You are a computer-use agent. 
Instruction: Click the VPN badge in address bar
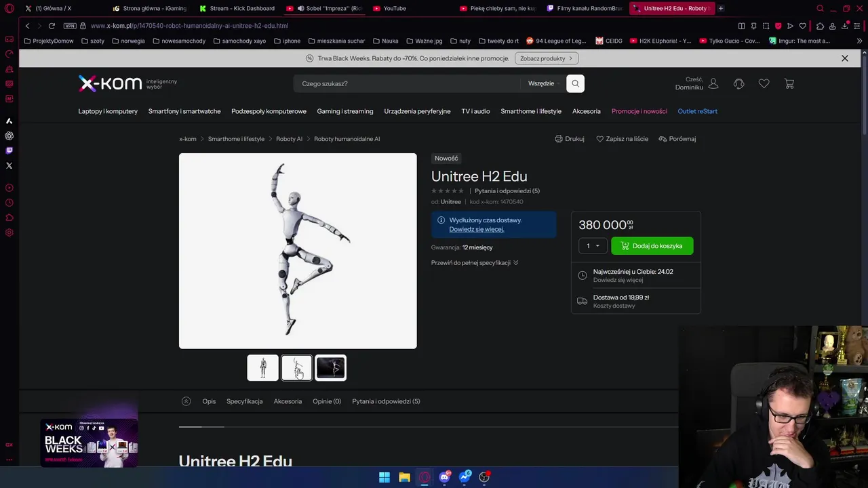70,26
